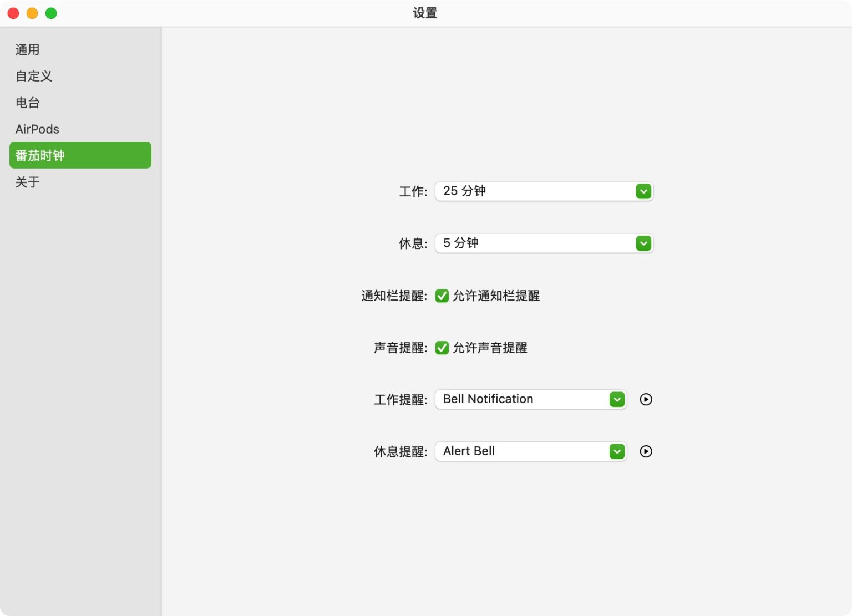Open the 电台 settings page
852x616 pixels.
pyautogui.click(x=28, y=103)
